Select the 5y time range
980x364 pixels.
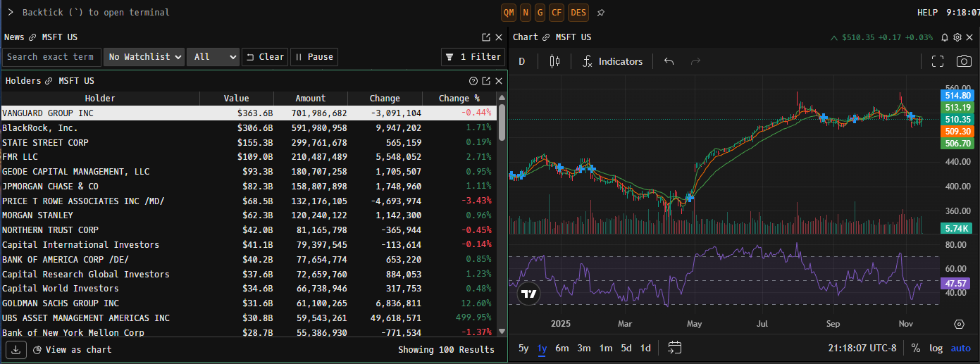click(523, 348)
